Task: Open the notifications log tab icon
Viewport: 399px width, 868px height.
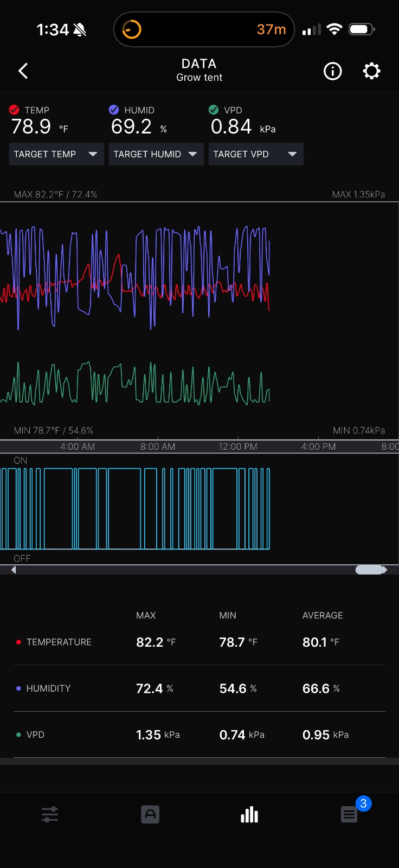Action: 349,814
